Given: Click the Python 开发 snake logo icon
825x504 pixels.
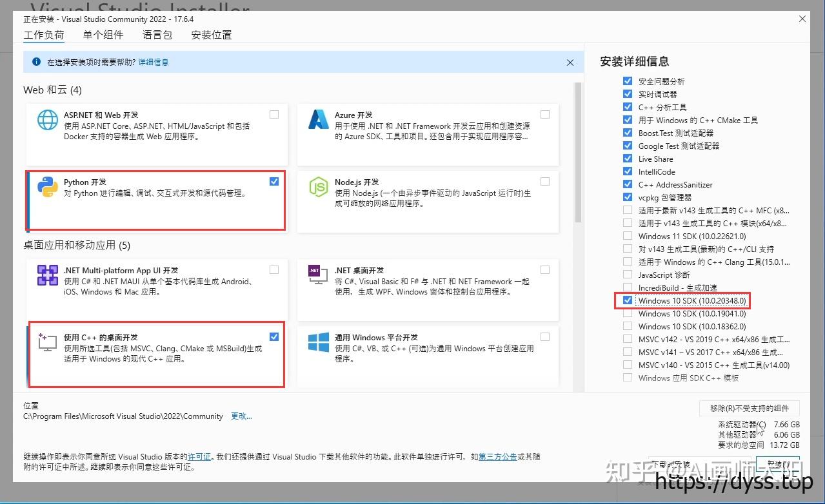Looking at the screenshot, I should 48,188.
